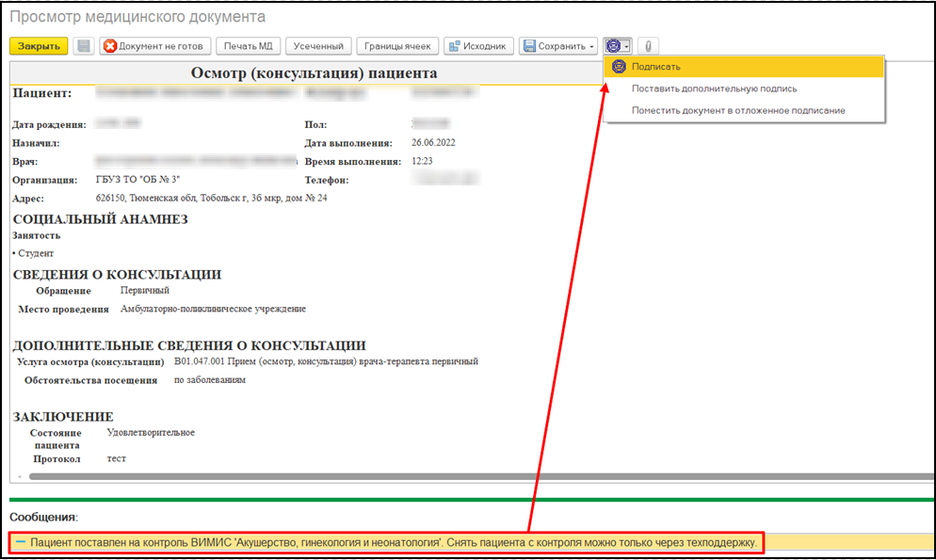This screenshot has height=560, width=936.
Task: Click the horizontal scrollbar under the document
Action: click(x=471, y=477)
